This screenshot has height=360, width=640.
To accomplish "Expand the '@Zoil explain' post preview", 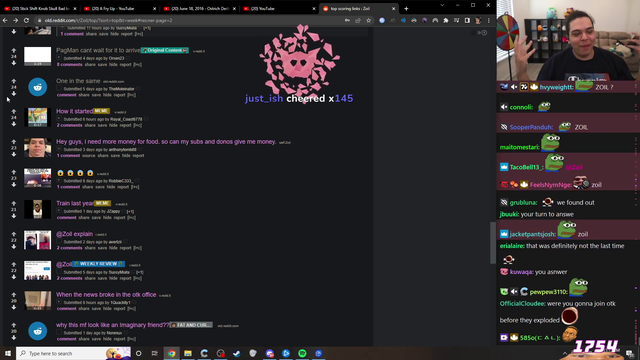I will 59,242.
